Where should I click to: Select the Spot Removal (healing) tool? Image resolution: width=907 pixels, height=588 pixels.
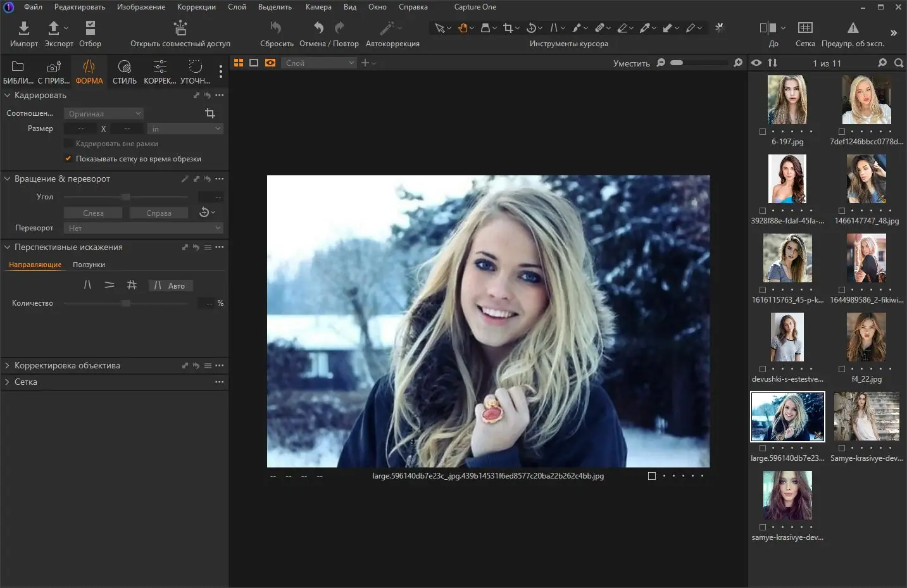pos(600,28)
